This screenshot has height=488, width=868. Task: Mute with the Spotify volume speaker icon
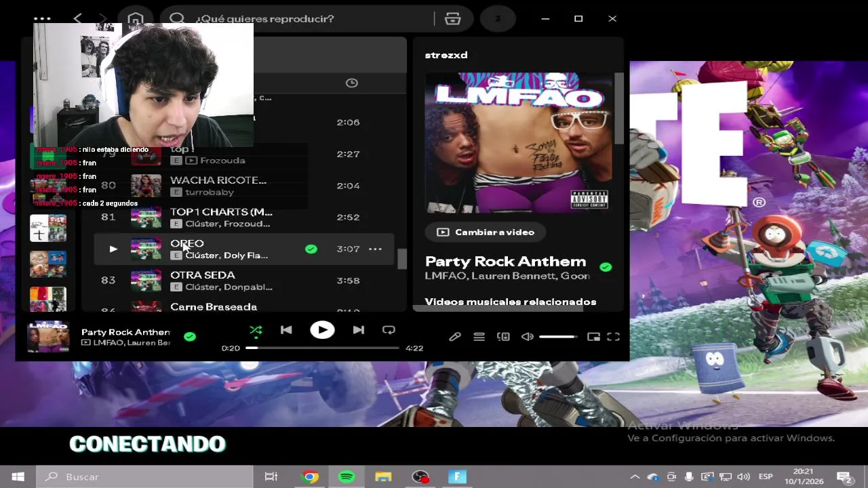point(528,337)
